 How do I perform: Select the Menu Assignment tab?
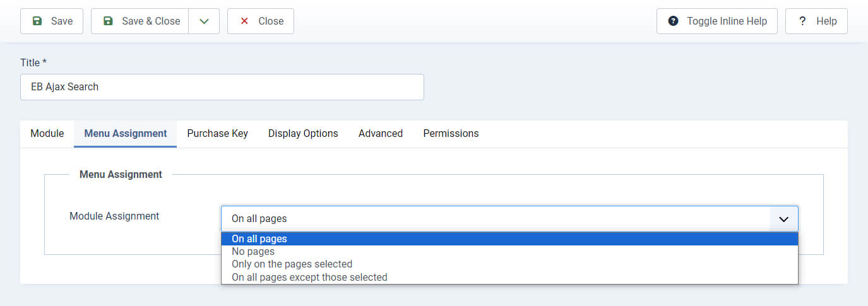click(126, 134)
